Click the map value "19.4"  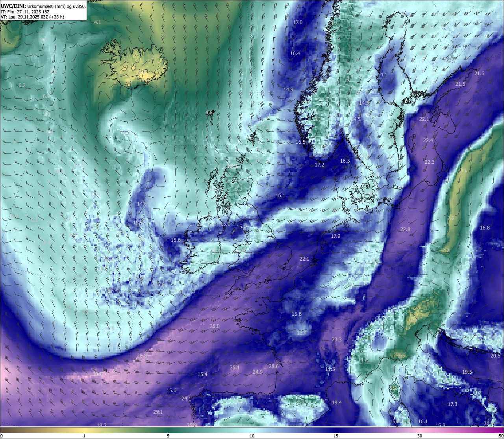(337, 403)
